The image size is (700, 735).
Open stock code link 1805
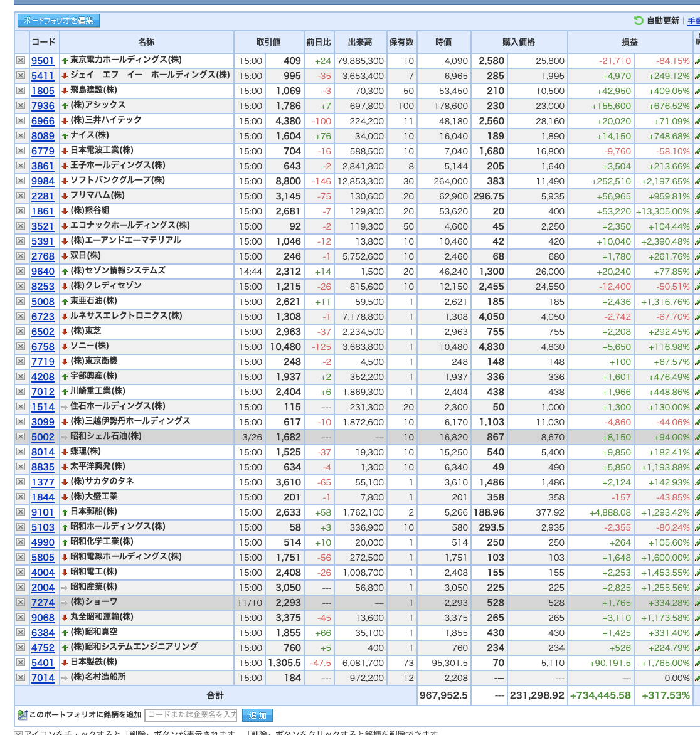[x=43, y=90]
